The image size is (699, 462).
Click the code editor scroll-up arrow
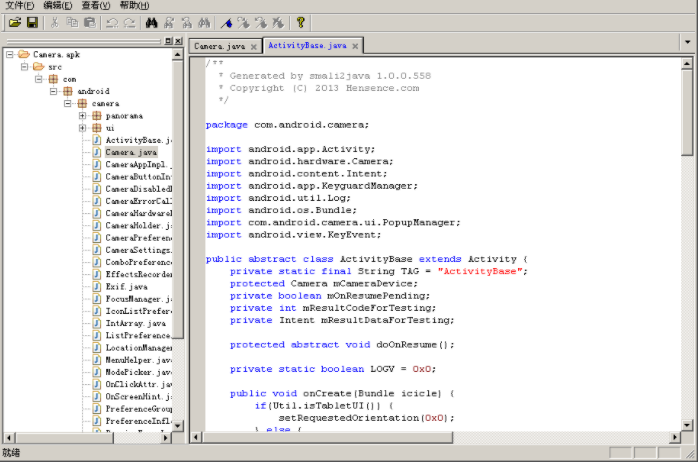[x=687, y=64]
